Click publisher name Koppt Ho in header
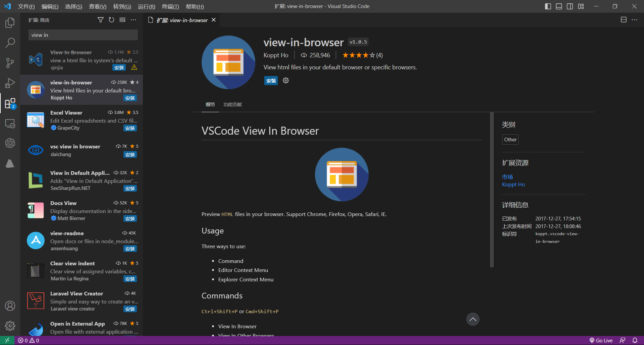The height and width of the screenshot is (345, 644). click(276, 55)
